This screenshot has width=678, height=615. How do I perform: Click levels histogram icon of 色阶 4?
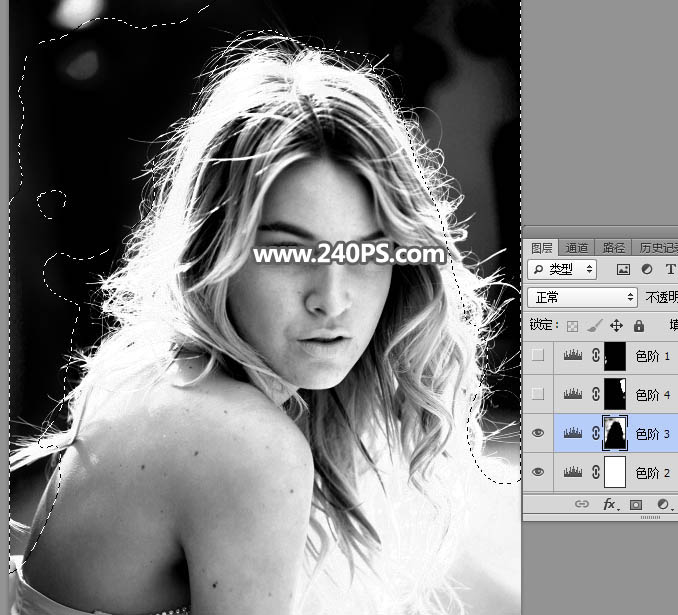coord(573,394)
